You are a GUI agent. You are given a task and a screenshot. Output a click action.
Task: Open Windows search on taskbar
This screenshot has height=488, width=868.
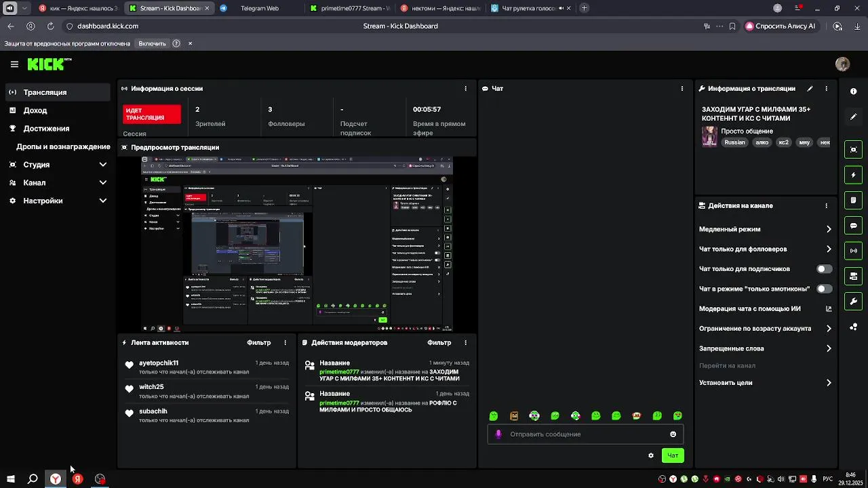[x=33, y=479]
